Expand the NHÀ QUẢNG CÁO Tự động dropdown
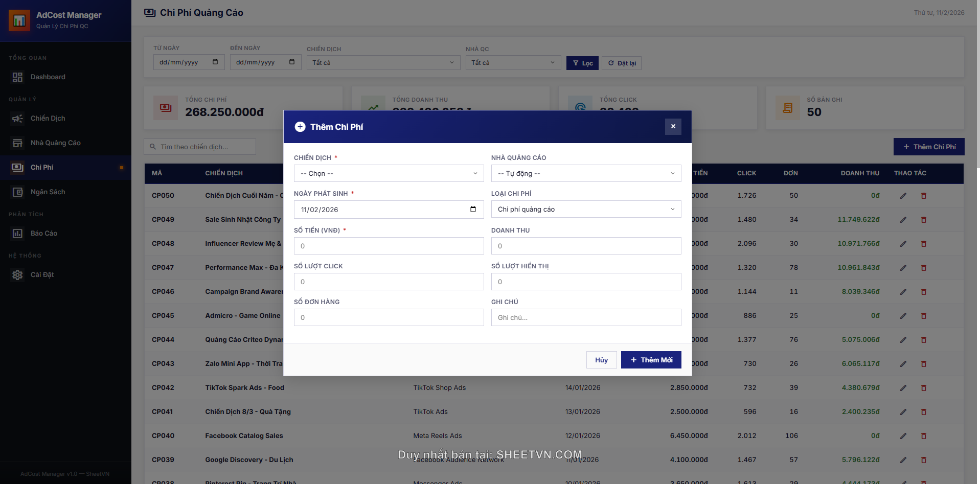Image resolution: width=980 pixels, height=484 pixels. (x=585, y=173)
